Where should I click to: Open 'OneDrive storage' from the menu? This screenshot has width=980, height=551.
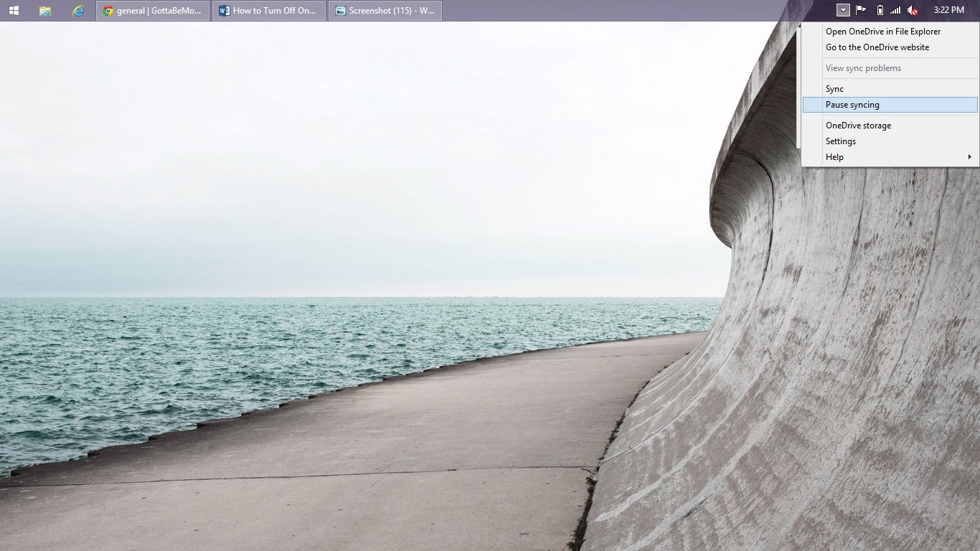pyautogui.click(x=890, y=126)
